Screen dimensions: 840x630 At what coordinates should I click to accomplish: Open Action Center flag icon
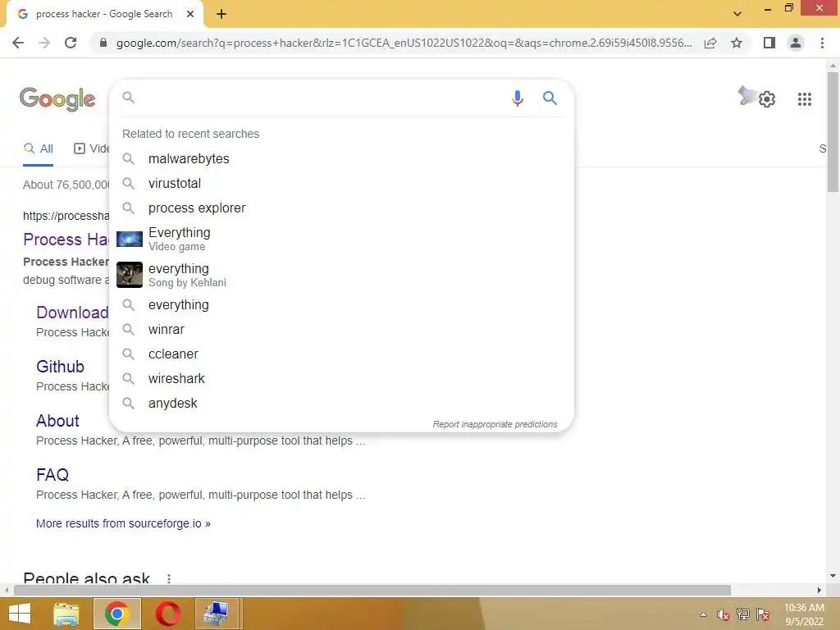763,614
